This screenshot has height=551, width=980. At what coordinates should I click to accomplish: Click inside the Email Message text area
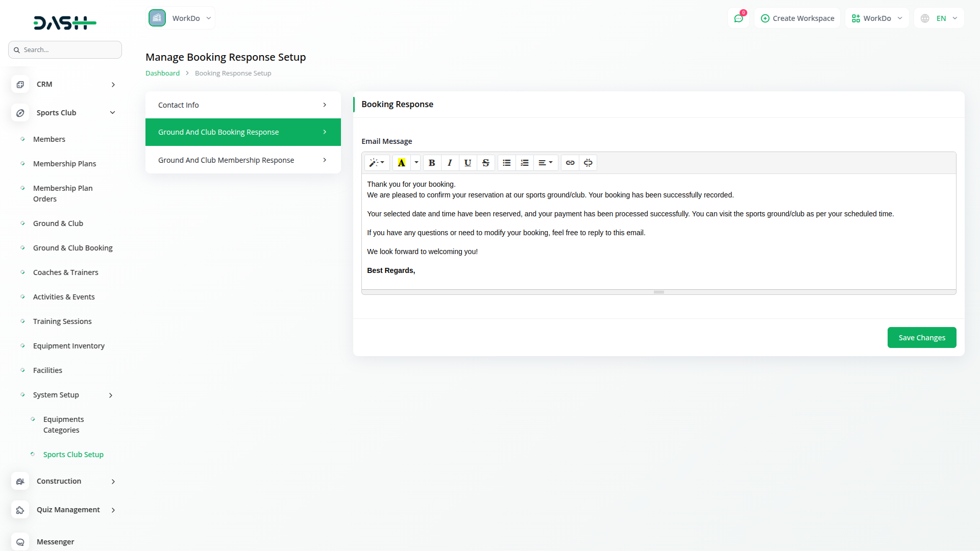tap(658, 232)
